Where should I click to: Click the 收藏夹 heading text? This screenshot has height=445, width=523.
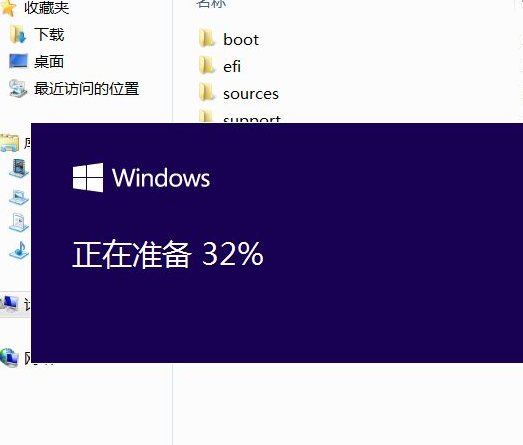47,8
